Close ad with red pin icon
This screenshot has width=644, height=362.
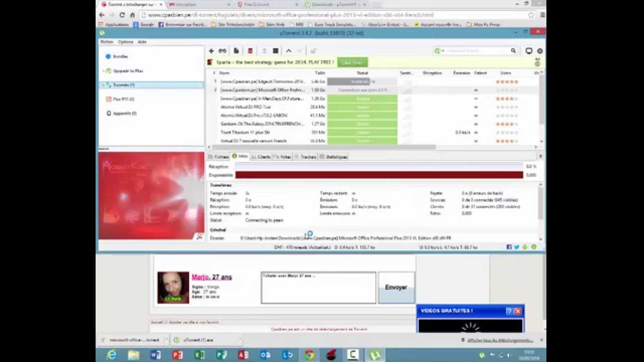199,236
